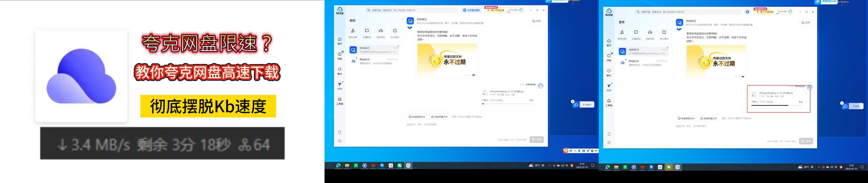Click 发送电脑文件 in left Quark window
This screenshot has height=183, width=868.
point(417,117)
